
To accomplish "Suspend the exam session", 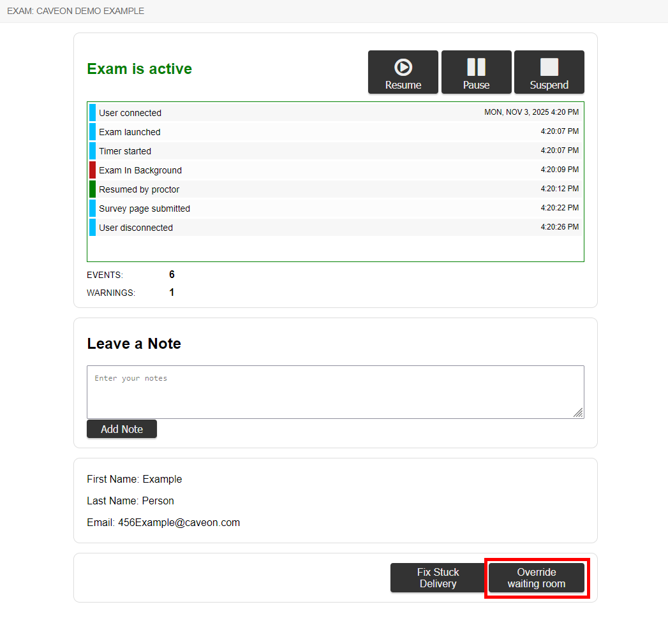I will 549,72.
